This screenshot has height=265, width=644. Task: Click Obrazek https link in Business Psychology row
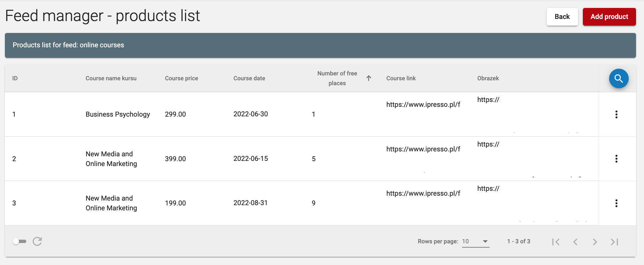click(488, 100)
